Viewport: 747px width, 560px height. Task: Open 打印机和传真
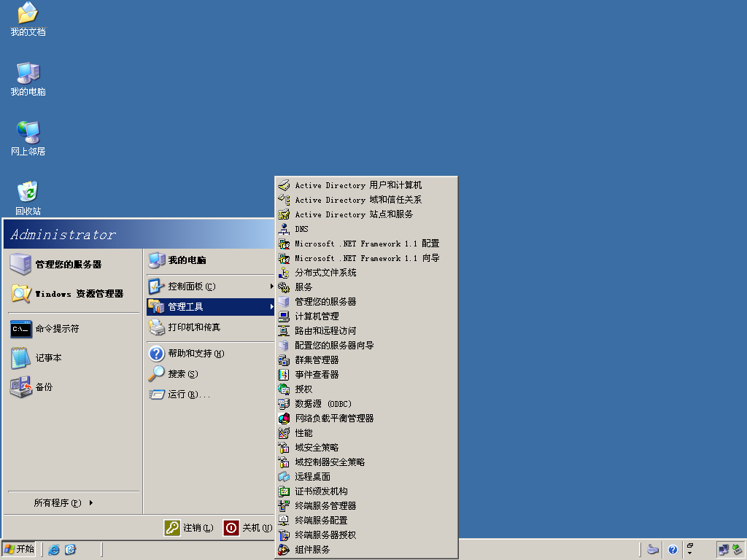click(x=211, y=327)
